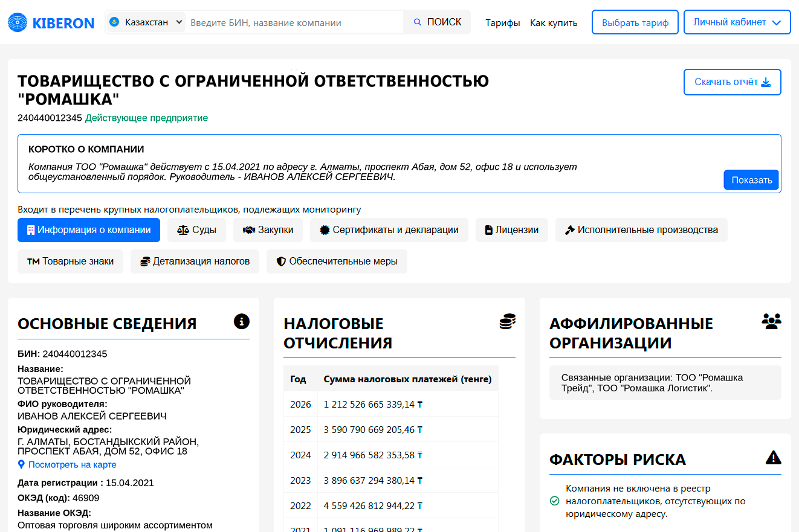Click the KIBERON brand name
The height and width of the screenshot is (532, 799).
63,23
